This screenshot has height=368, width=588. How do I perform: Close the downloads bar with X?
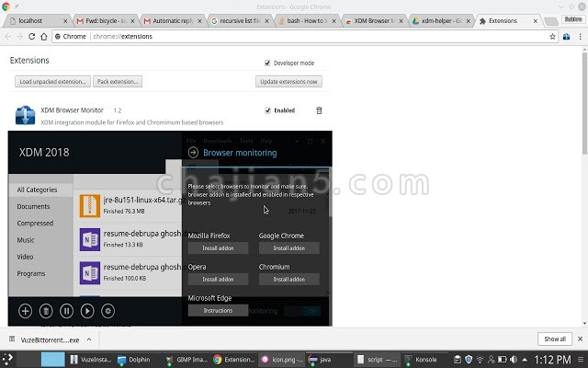pyautogui.click(x=580, y=339)
